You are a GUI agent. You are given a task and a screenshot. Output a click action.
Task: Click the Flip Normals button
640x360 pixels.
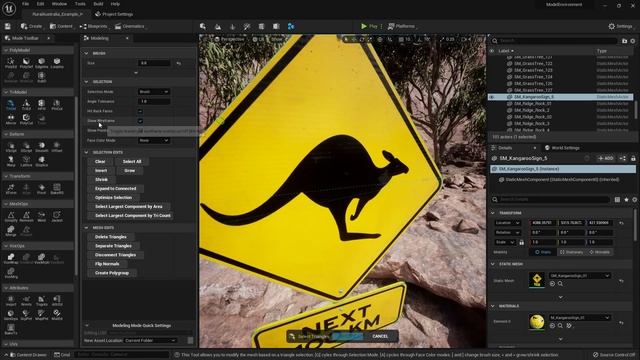click(x=107, y=264)
